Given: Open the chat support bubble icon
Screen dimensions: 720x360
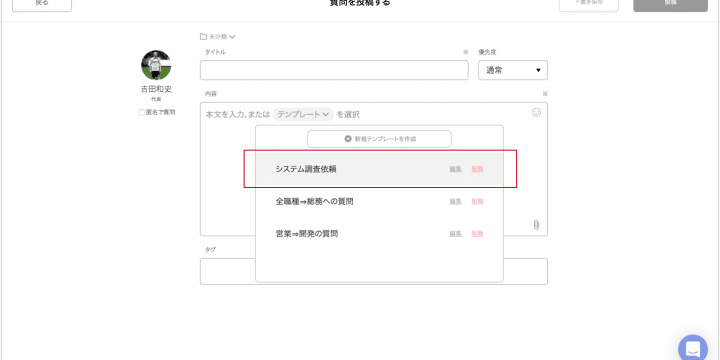Looking at the screenshot, I should point(693,349).
